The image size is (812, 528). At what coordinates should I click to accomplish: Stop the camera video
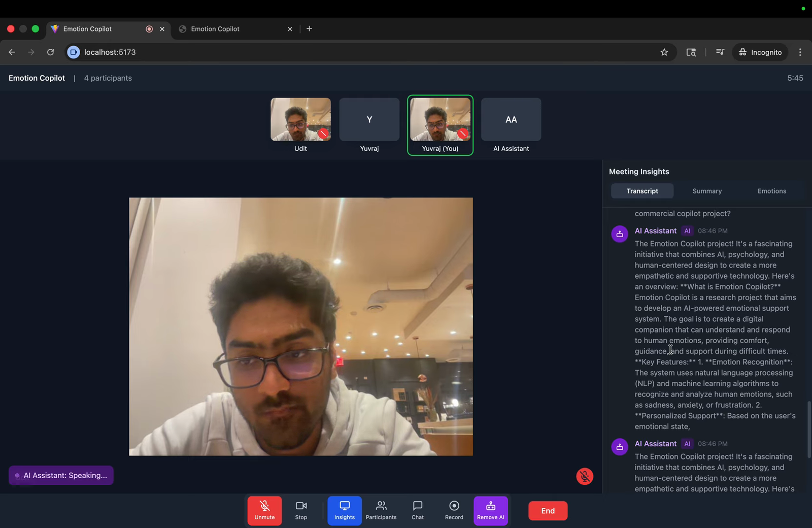[x=301, y=510]
